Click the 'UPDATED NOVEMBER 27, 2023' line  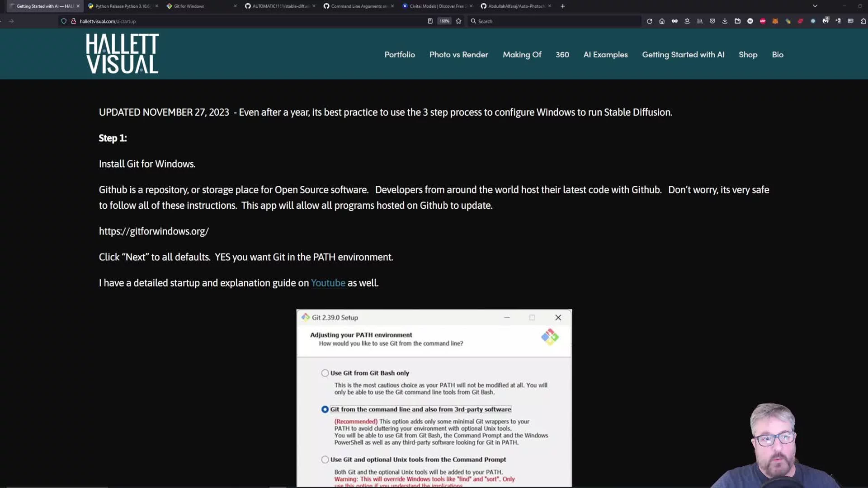click(x=386, y=112)
